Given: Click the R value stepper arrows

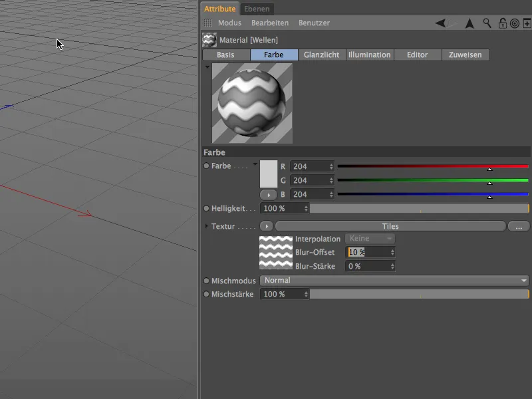Looking at the screenshot, I should tap(331, 166).
